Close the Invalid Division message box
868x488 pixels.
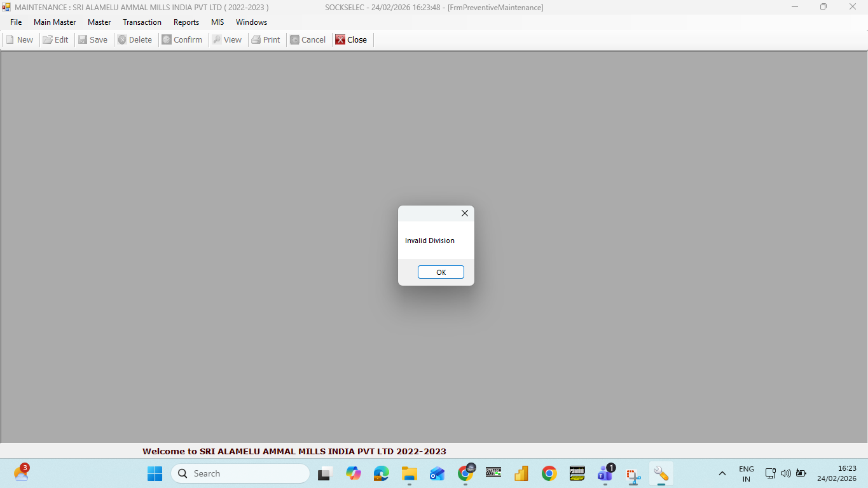coord(465,214)
